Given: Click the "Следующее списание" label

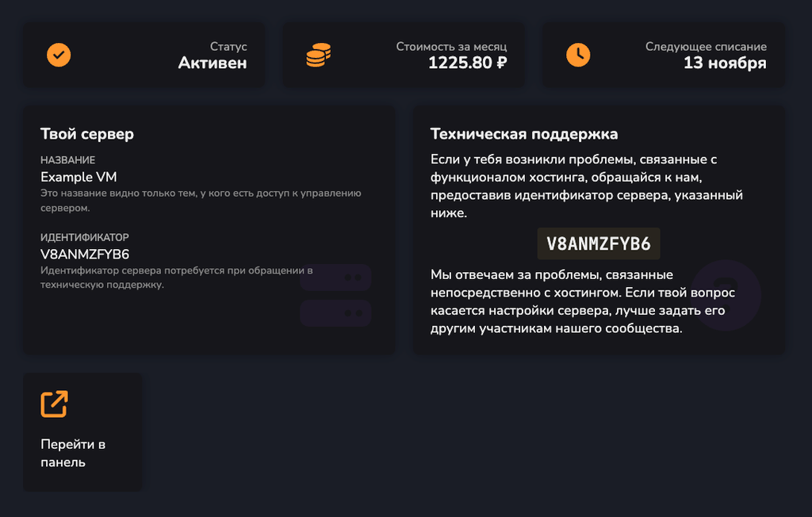Looking at the screenshot, I should [x=706, y=47].
